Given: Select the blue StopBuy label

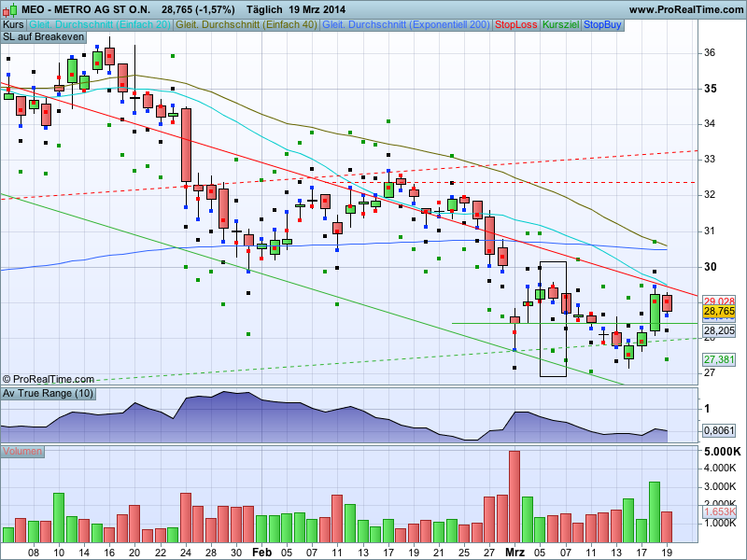Looking at the screenshot, I should pyautogui.click(x=602, y=25).
